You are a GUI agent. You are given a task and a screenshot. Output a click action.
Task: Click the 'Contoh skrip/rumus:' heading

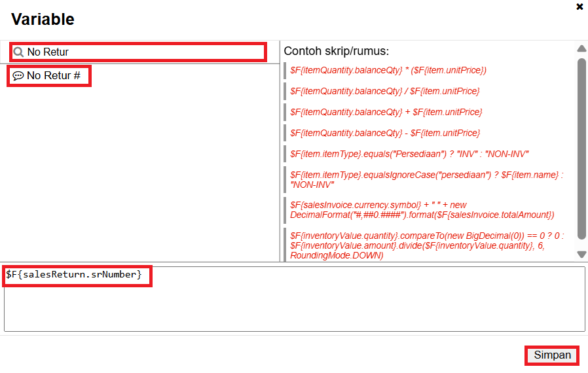(335, 51)
